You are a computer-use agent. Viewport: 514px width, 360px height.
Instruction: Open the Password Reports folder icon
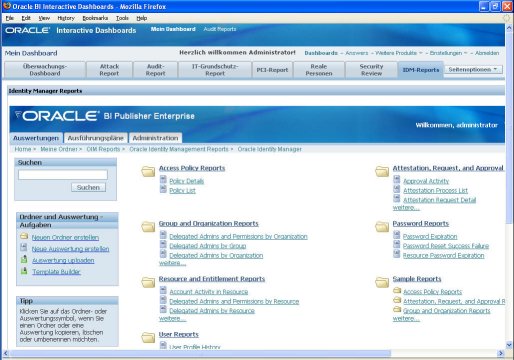click(382, 226)
